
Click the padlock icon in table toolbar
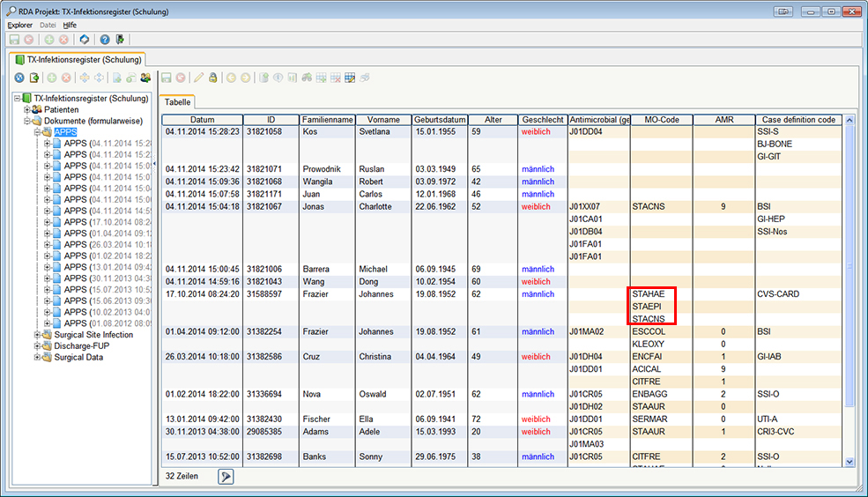(x=213, y=78)
